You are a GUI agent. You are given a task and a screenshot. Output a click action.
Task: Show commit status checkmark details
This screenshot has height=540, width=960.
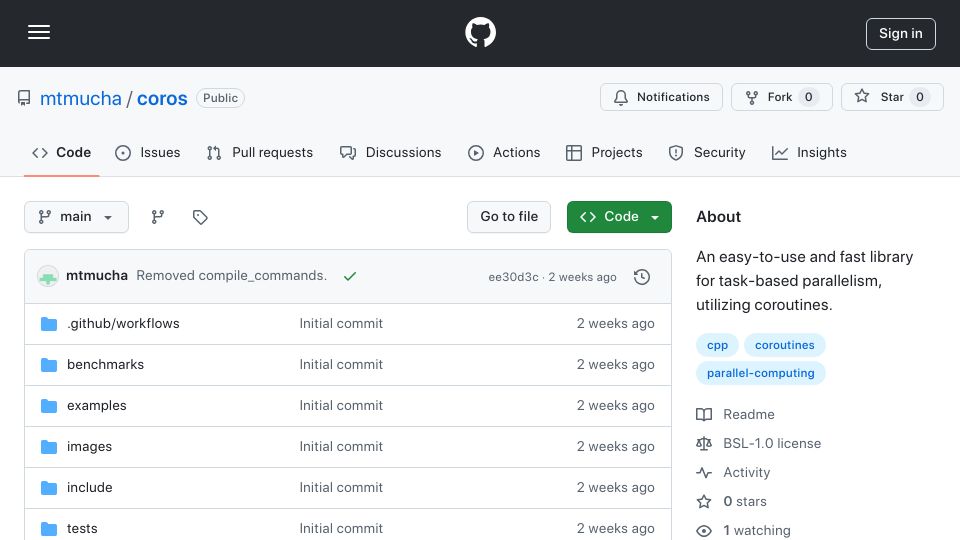350,276
